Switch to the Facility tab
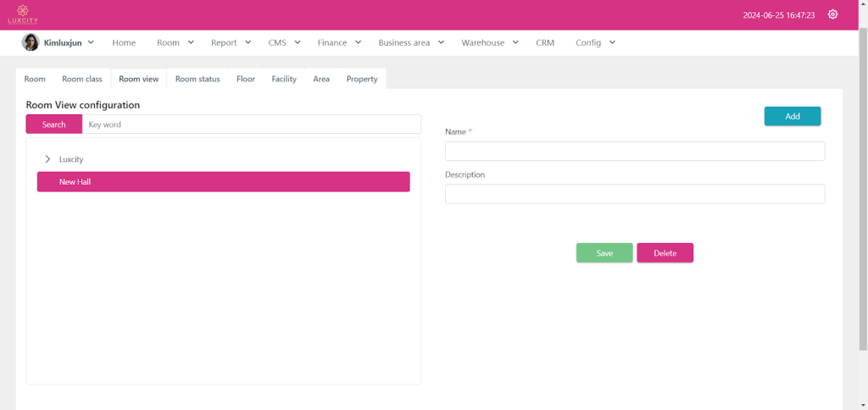 coord(284,79)
